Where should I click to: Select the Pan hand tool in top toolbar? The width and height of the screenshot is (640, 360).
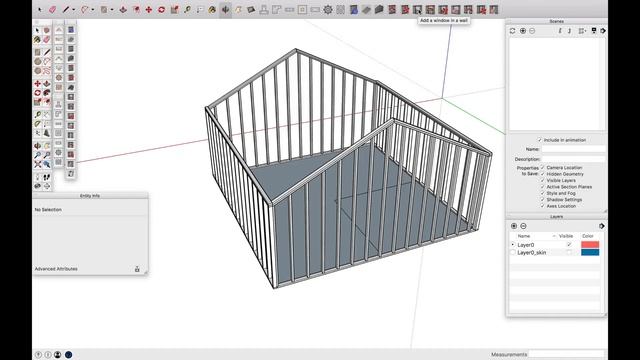238,9
